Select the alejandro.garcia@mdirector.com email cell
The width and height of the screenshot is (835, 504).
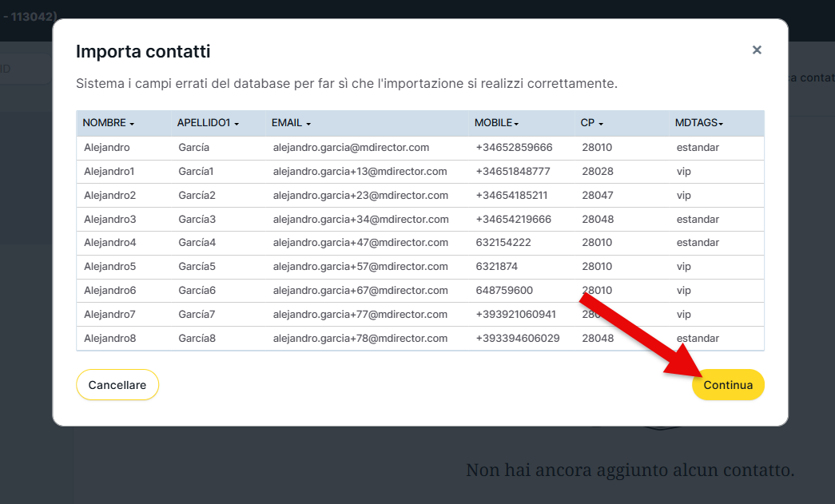click(351, 148)
